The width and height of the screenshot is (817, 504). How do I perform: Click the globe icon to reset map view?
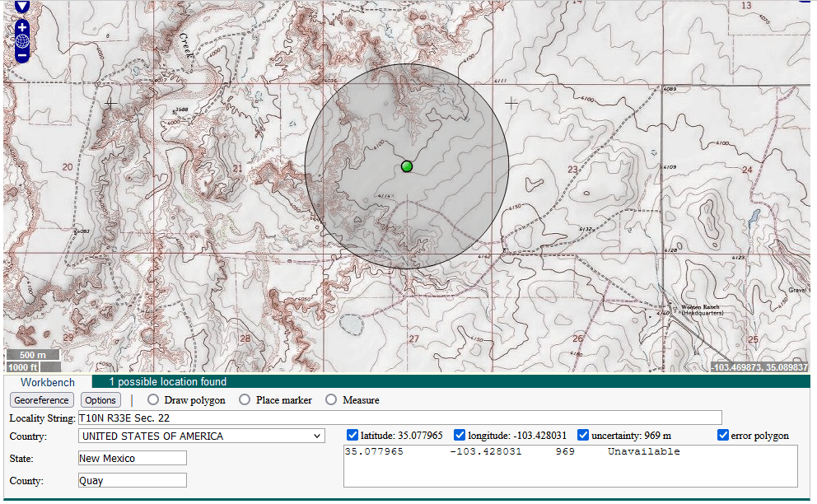click(x=21, y=40)
